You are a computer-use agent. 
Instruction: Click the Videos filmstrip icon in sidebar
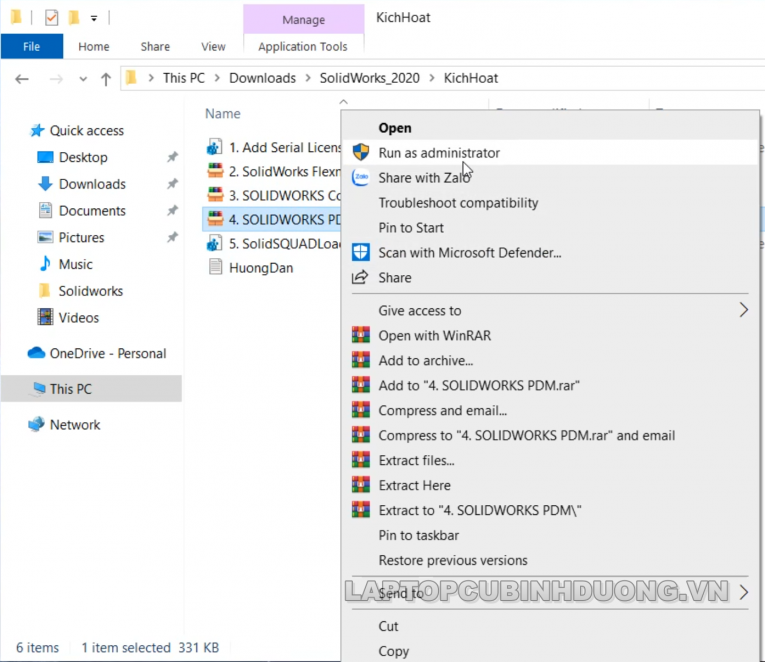pos(45,317)
